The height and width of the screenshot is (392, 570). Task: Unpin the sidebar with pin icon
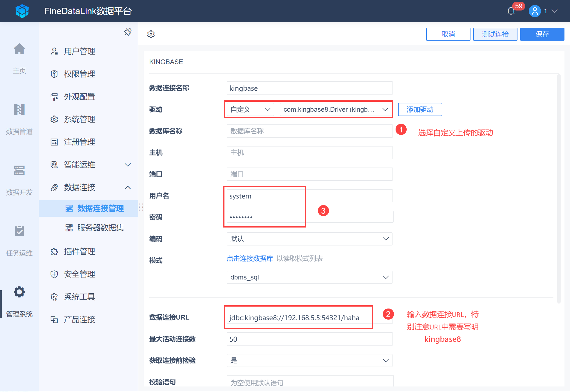(128, 32)
